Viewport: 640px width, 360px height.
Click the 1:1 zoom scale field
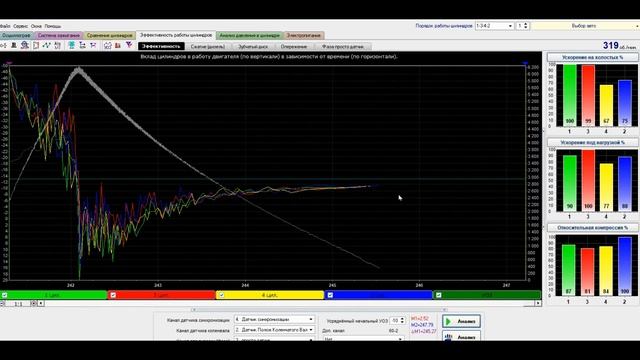click(18, 304)
